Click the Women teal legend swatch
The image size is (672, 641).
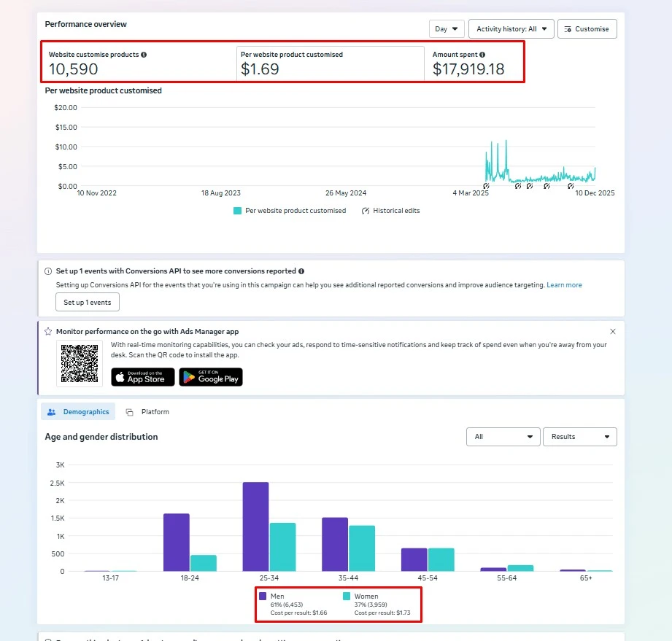coord(347,596)
